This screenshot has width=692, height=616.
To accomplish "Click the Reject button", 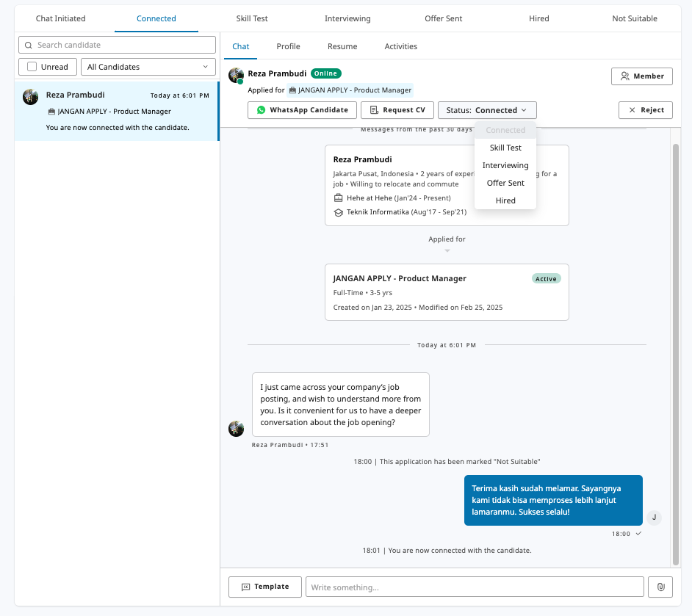I will (646, 110).
